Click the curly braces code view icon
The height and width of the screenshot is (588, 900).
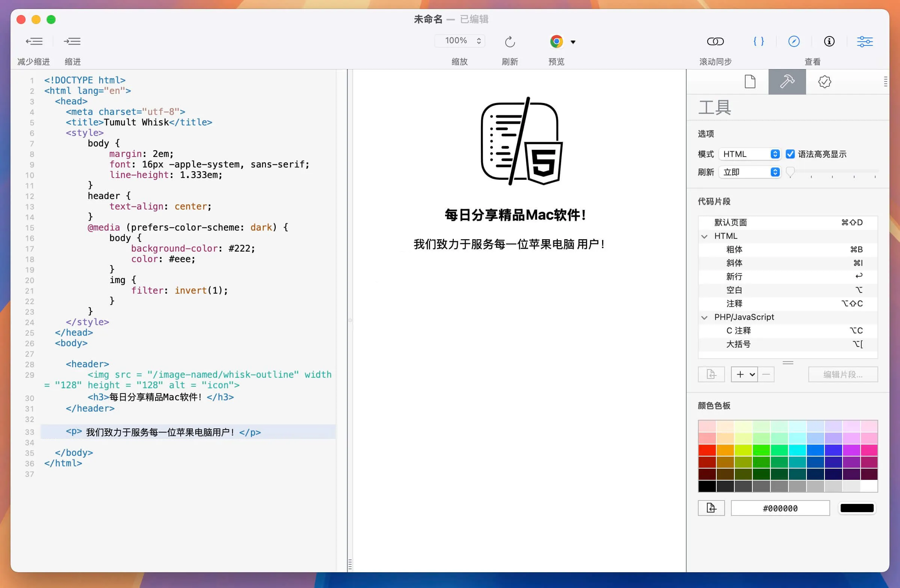coord(758,41)
